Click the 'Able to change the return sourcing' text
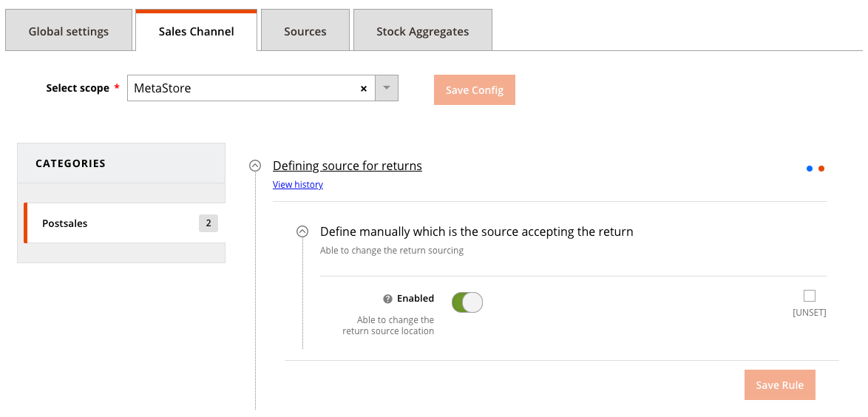The width and height of the screenshot is (868, 417). point(392,251)
